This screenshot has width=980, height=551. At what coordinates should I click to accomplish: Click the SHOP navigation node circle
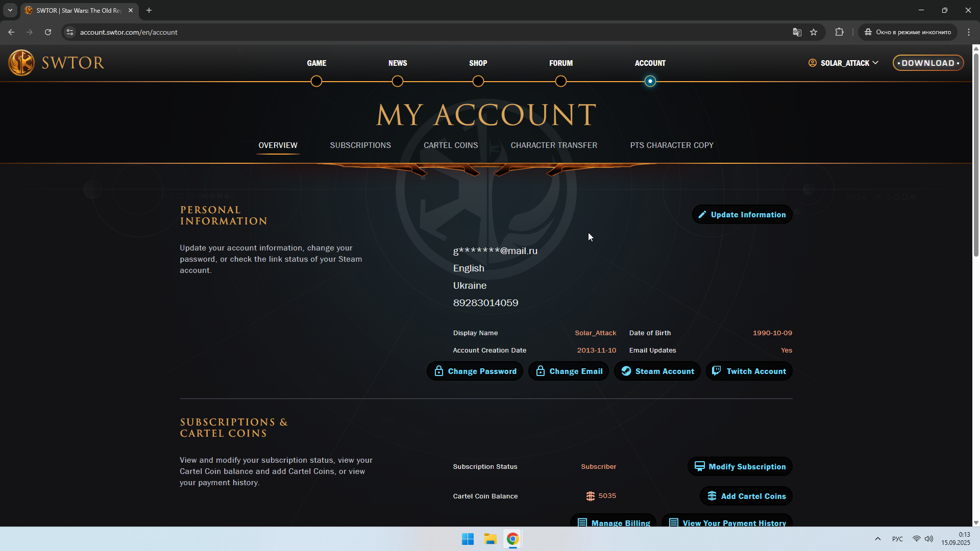(x=478, y=81)
